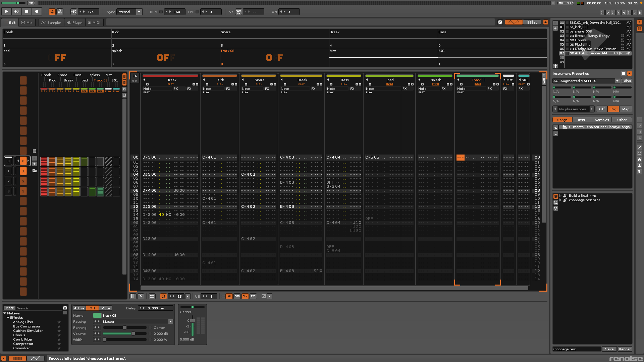Toggle record/edit mode circle button
Viewport: 644px width, 362px height.
click(x=37, y=11)
